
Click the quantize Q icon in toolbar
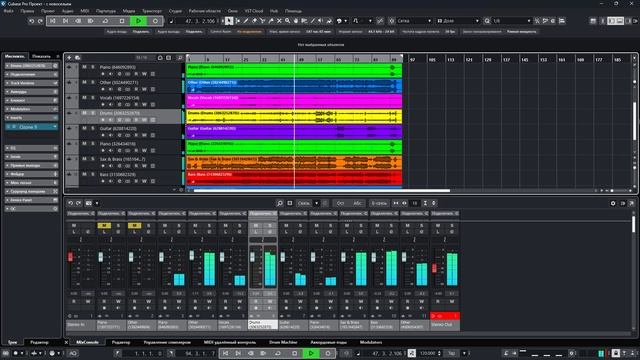tap(487, 21)
